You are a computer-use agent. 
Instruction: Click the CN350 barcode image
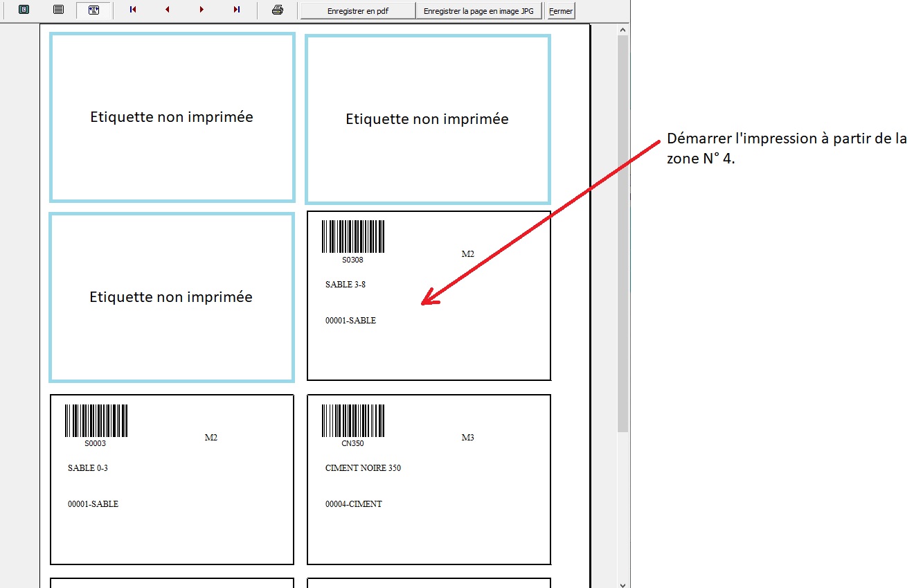(353, 420)
